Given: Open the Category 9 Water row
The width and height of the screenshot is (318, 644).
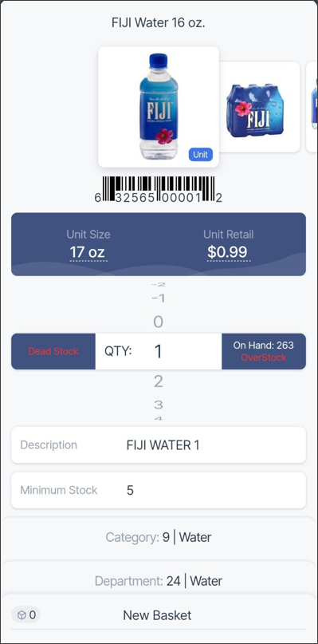Looking at the screenshot, I should pos(159,537).
